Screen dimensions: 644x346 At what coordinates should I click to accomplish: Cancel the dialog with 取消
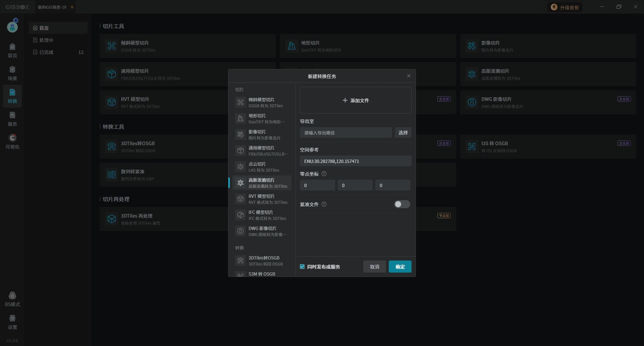tap(374, 267)
